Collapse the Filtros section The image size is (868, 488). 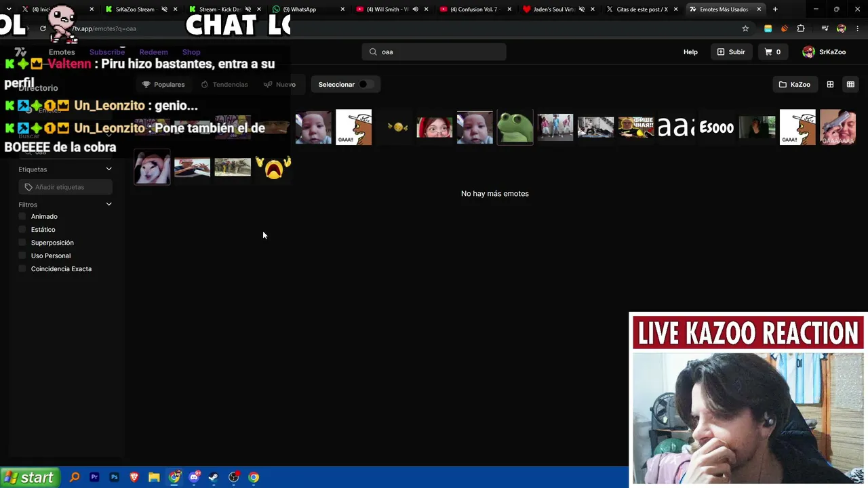(x=108, y=205)
